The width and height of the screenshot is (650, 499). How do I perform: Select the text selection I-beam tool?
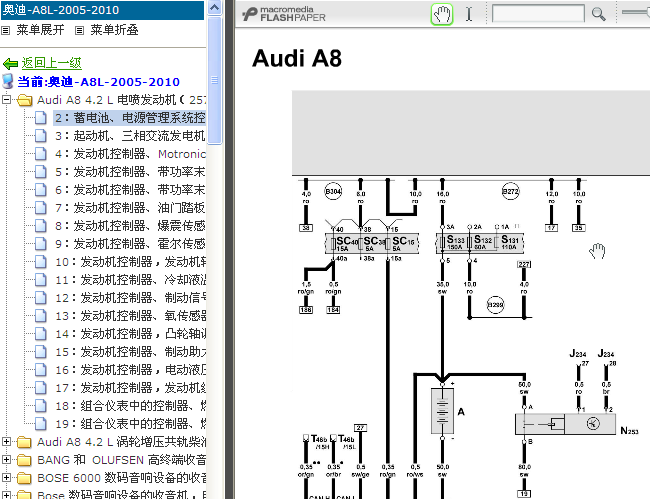(x=469, y=14)
